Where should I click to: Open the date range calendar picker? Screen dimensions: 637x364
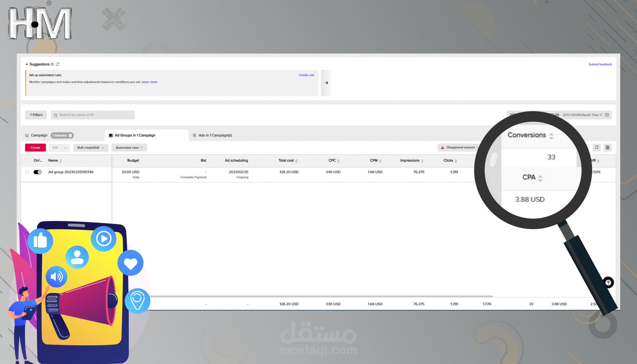pos(607,115)
